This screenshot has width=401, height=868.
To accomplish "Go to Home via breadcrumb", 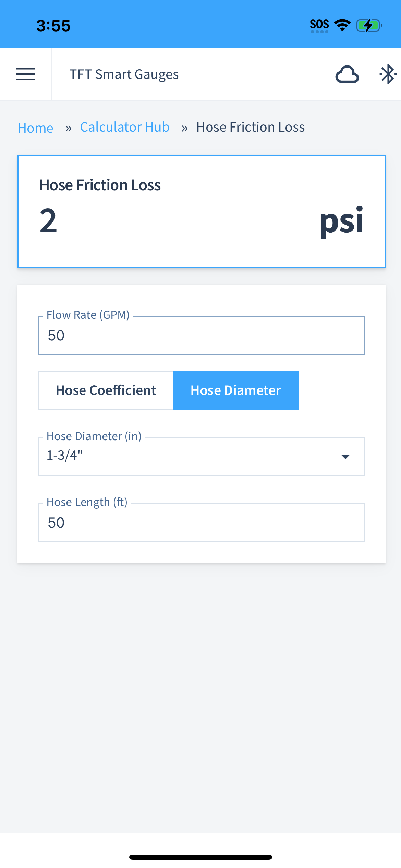I will point(36,128).
